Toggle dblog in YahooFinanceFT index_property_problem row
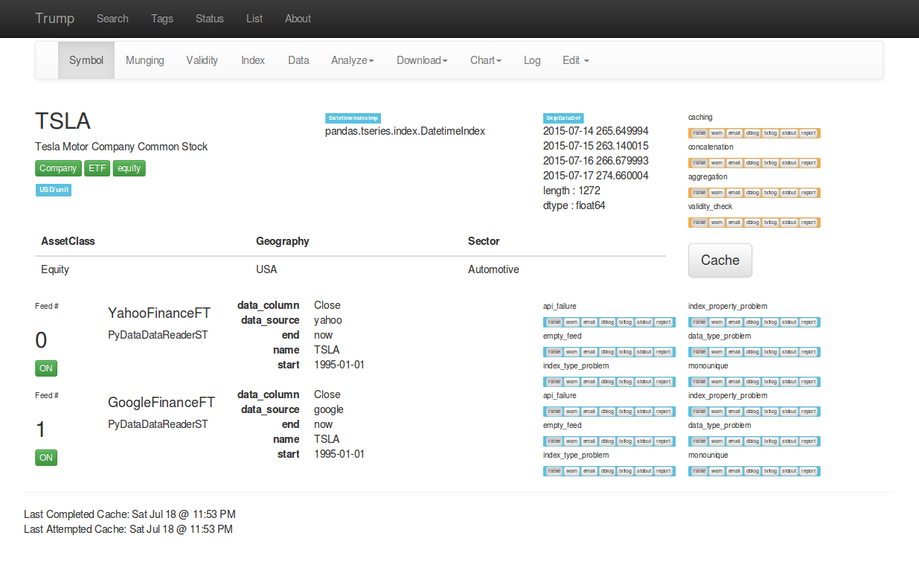Viewport: 919px width, 588px height. coord(752,322)
